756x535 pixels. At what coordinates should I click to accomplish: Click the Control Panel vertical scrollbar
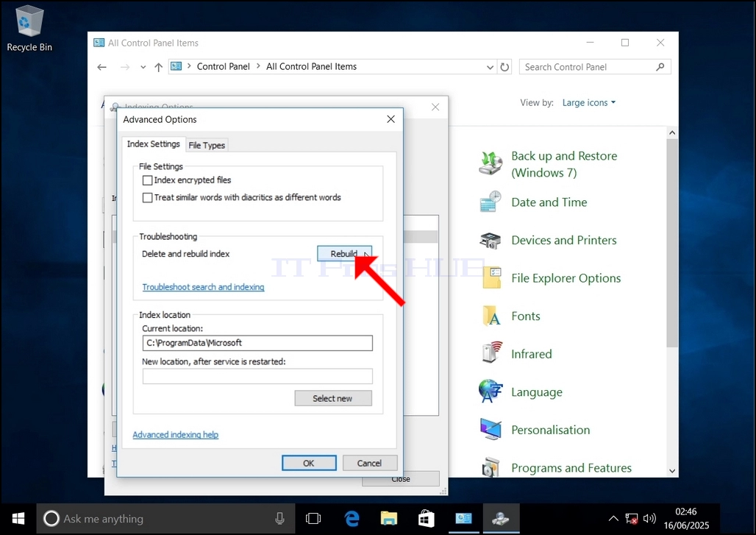click(x=672, y=243)
